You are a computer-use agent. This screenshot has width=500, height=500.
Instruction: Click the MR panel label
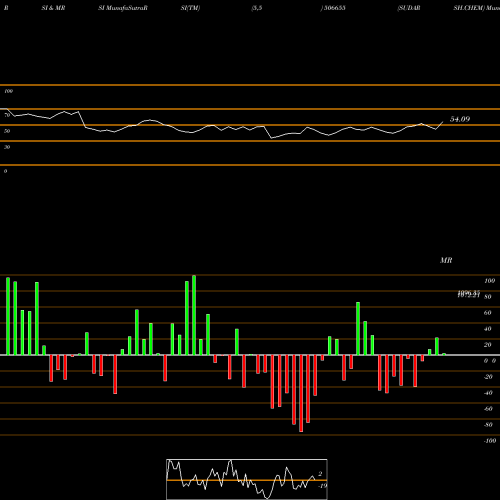tap(446, 260)
